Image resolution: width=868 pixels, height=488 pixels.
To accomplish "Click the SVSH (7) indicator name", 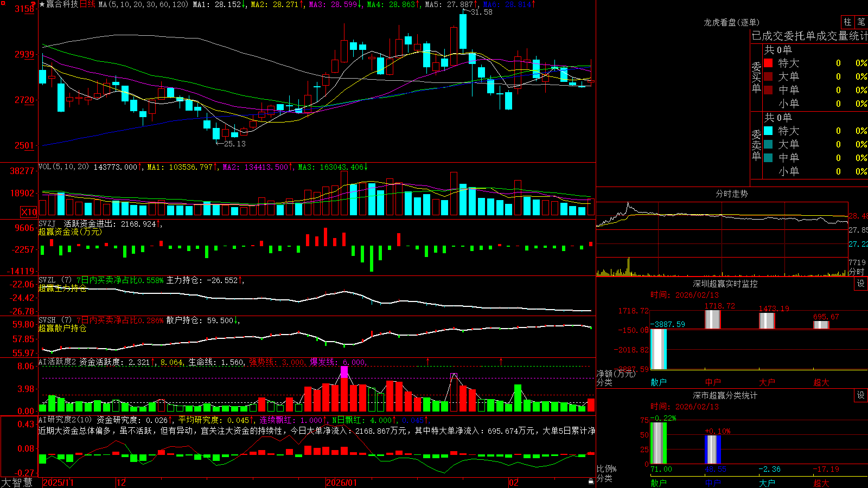I will (55, 320).
